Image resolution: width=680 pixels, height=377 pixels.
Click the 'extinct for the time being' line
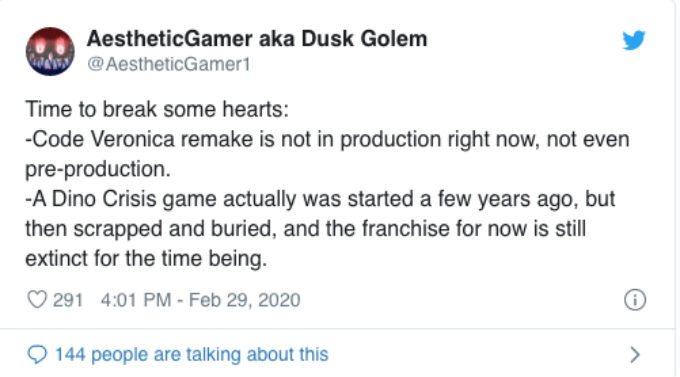pyautogui.click(x=146, y=259)
